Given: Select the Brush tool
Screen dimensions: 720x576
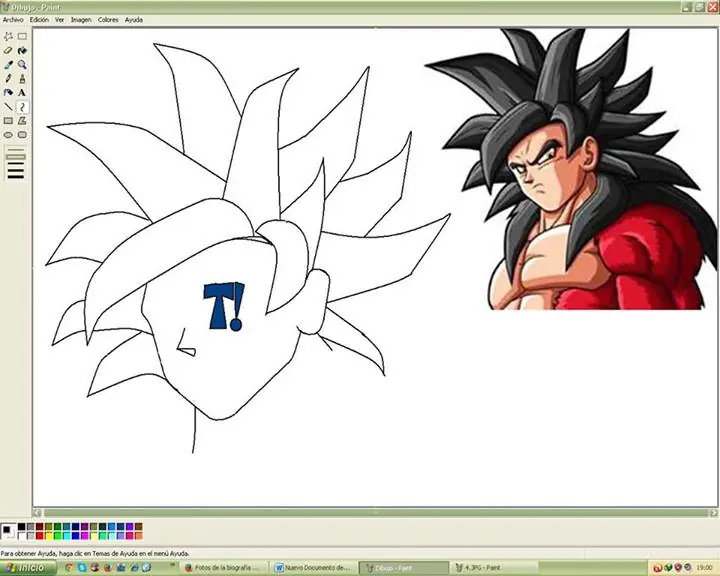Looking at the screenshot, I should [x=22, y=79].
